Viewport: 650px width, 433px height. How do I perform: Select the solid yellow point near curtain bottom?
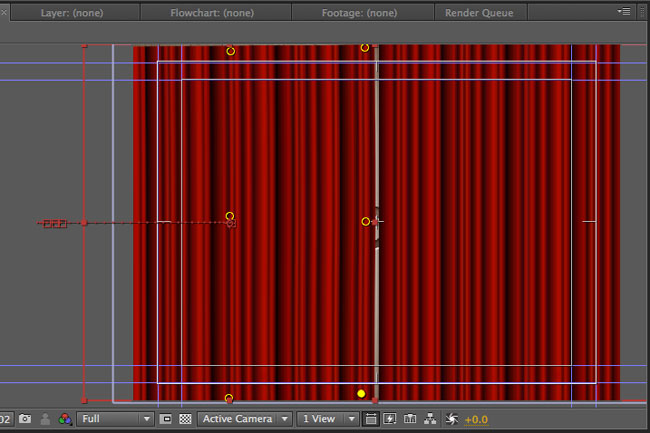[x=361, y=394]
